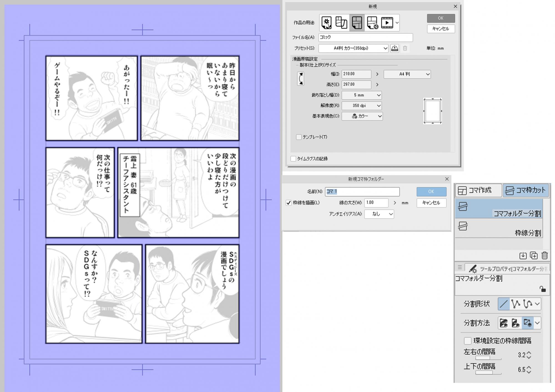Screen dimensions: 555x392
Task: Click the save preset icon
Action: coord(394,48)
